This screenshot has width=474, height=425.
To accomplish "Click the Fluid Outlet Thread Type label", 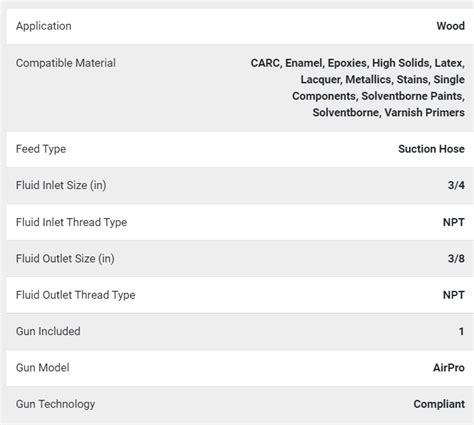I will [x=76, y=295].
